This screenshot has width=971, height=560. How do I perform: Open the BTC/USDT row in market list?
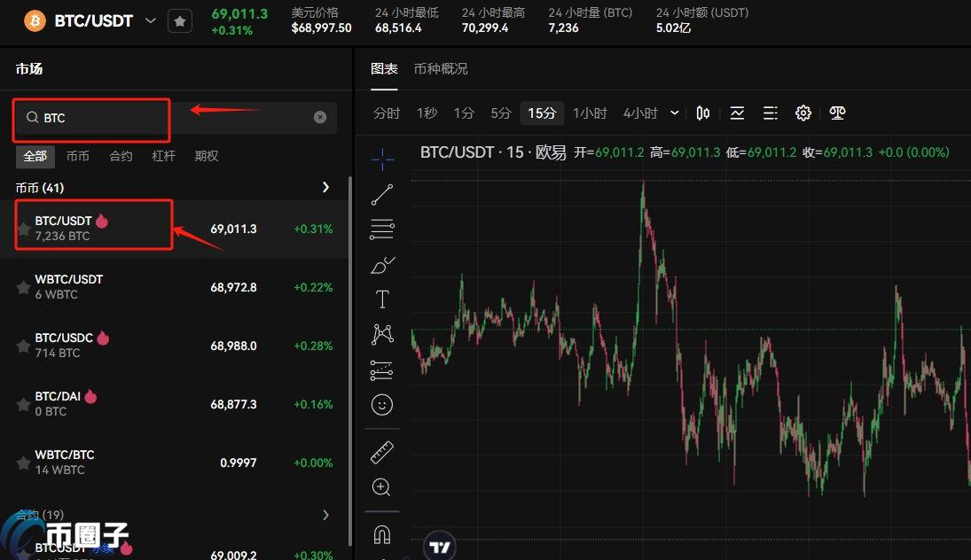pos(174,229)
